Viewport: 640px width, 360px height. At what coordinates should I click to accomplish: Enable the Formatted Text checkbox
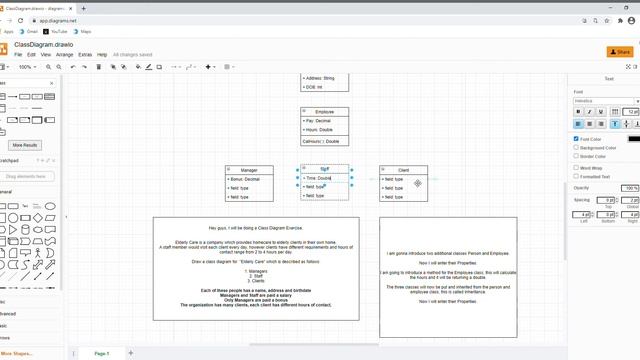pyautogui.click(x=576, y=176)
